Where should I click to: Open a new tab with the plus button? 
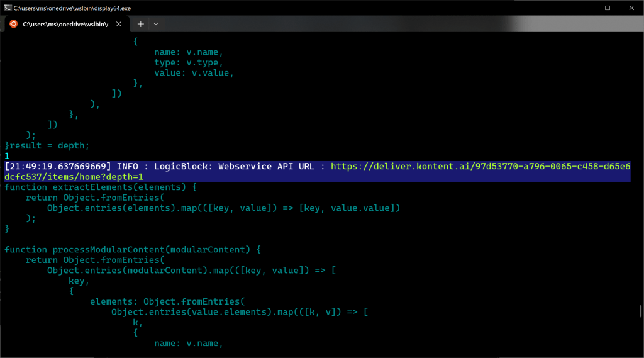(141, 24)
